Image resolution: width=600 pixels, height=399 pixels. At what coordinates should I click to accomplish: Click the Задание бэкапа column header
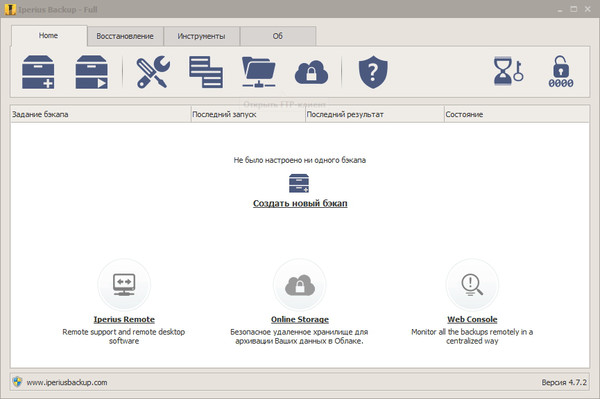[101, 114]
